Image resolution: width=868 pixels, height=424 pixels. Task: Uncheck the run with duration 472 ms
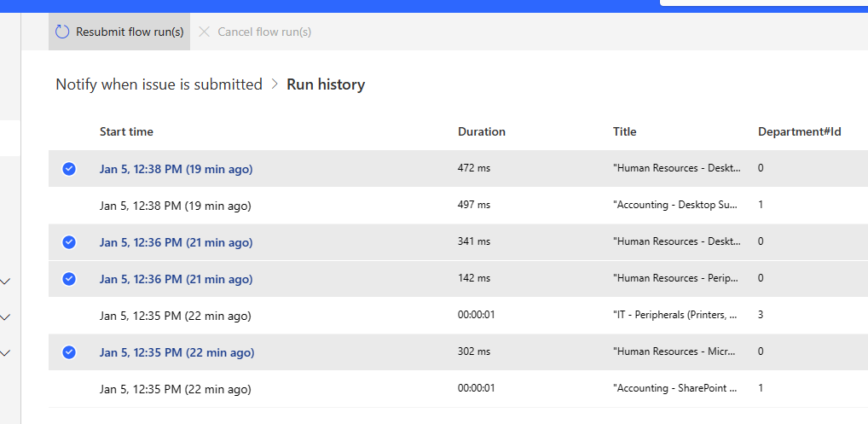coord(69,169)
